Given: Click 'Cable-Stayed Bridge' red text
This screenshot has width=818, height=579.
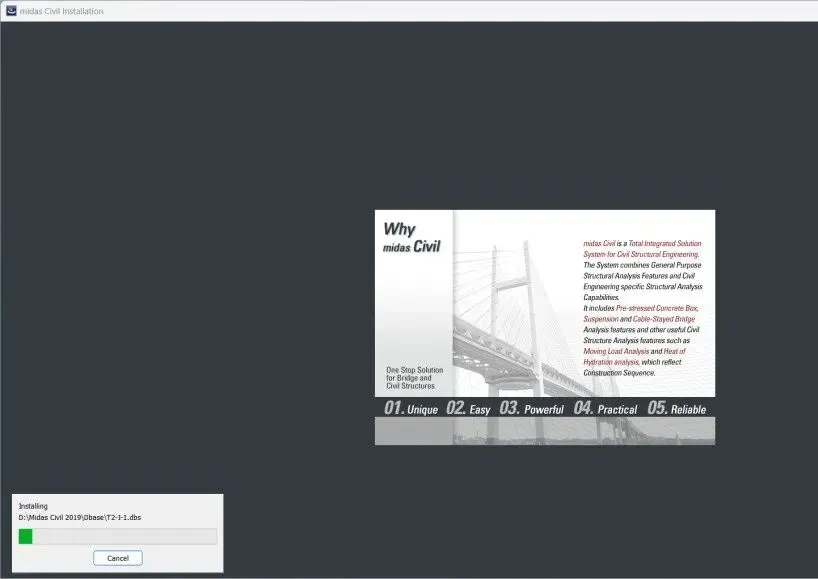Looking at the screenshot, I should click(664, 319).
